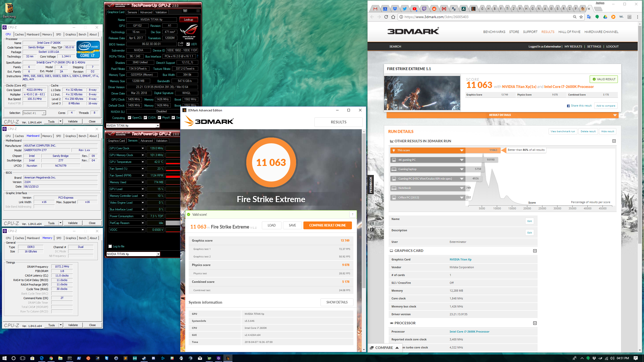Toggle the 'Gaming laptop' comparison row
644x362 pixels.
[427, 169]
